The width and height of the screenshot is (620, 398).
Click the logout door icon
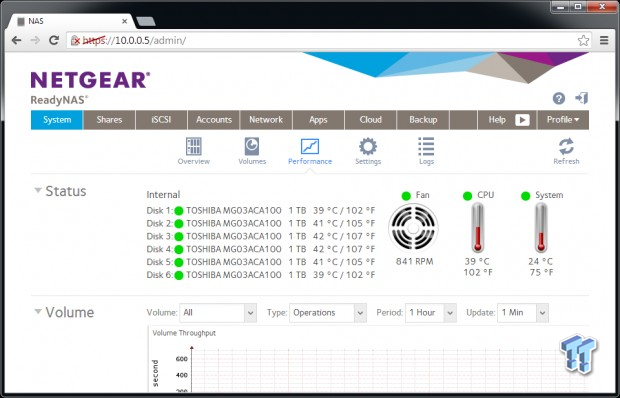coord(582,98)
